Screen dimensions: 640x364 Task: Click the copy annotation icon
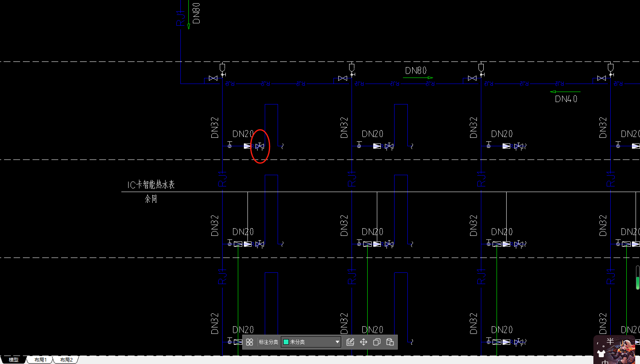pos(377,342)
